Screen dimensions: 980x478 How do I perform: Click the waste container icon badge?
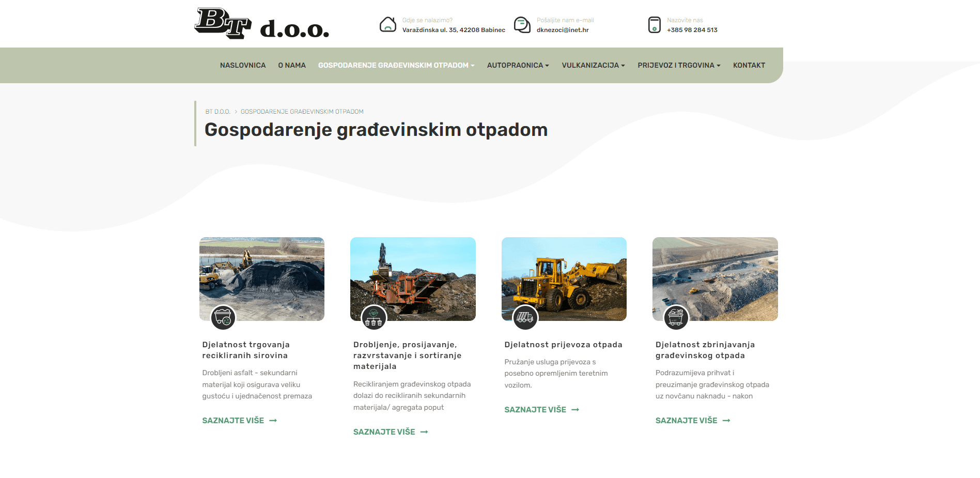676,317
